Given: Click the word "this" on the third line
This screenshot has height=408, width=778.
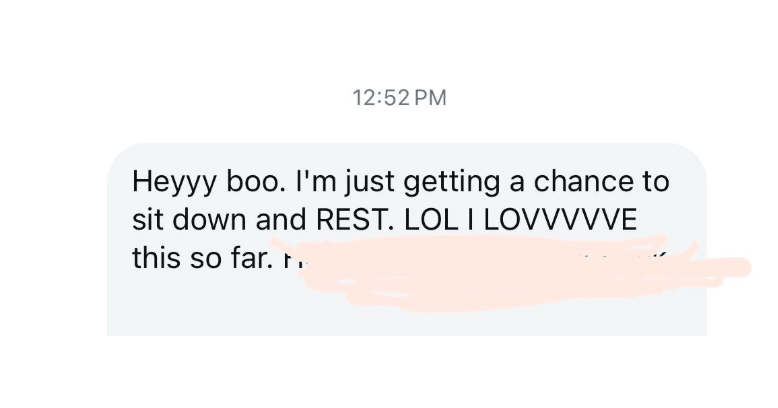Looking at the screenshot, I should pyautogui.click(x=155, y=257).
